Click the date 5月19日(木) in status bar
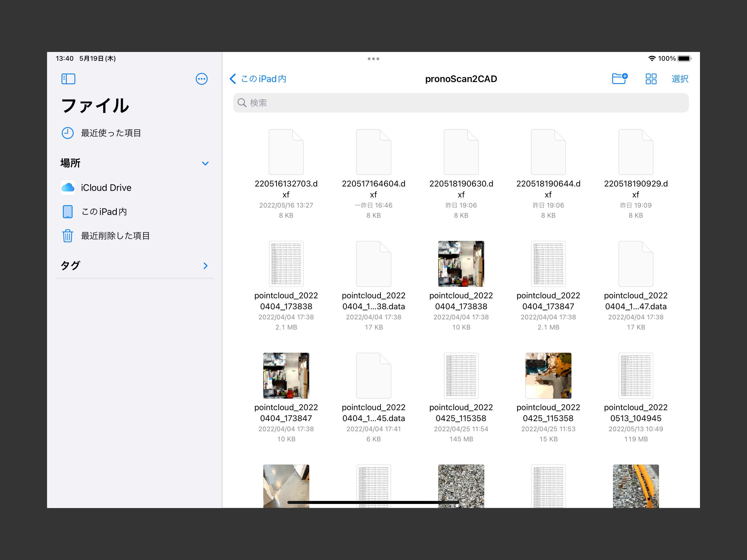 coord(98,59)
